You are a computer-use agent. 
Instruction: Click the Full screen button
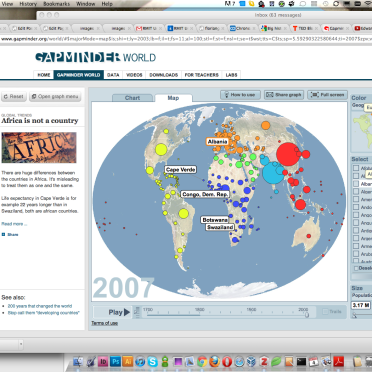tap(328, 95)
